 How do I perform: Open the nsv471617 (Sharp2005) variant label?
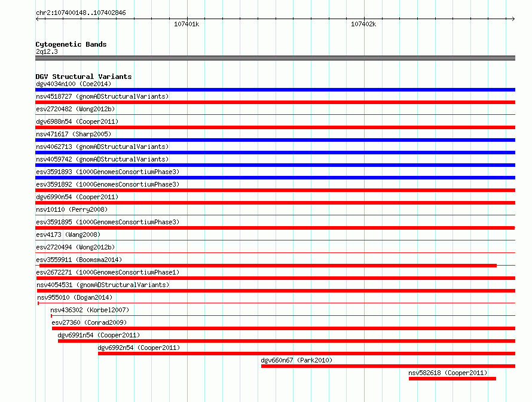[x=74, y=134]
